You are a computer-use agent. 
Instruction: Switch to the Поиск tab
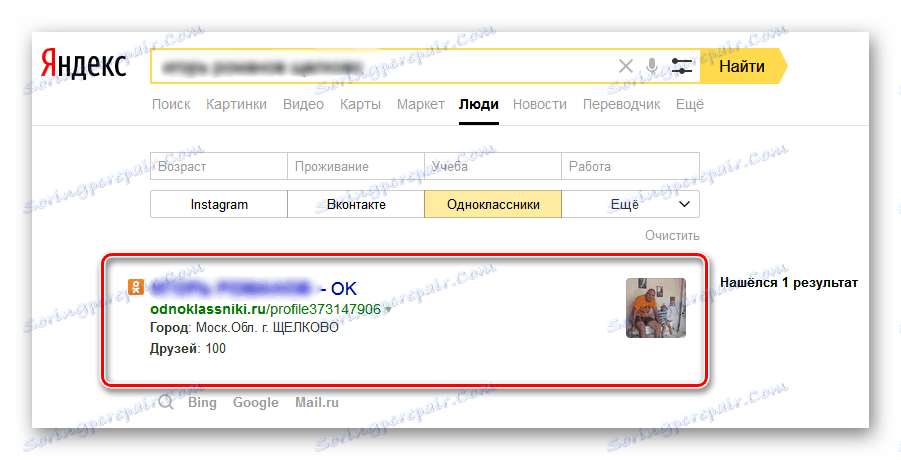coord(171,105)
